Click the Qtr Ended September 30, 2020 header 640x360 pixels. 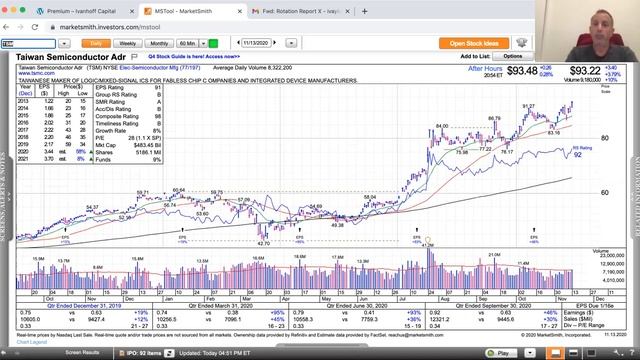coord(493,306)
